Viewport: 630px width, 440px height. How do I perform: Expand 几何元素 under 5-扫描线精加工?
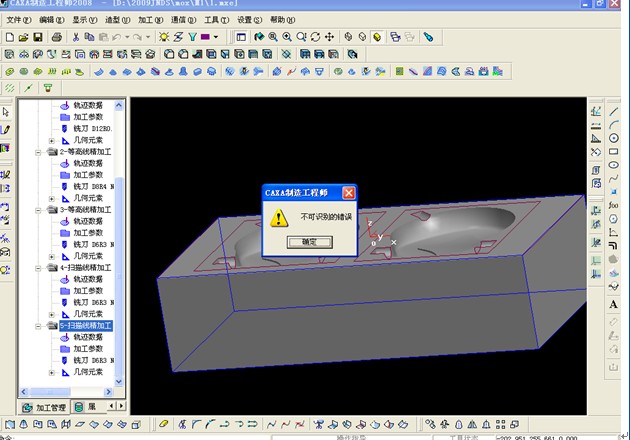pyautogui.click(x=51, y=372)
